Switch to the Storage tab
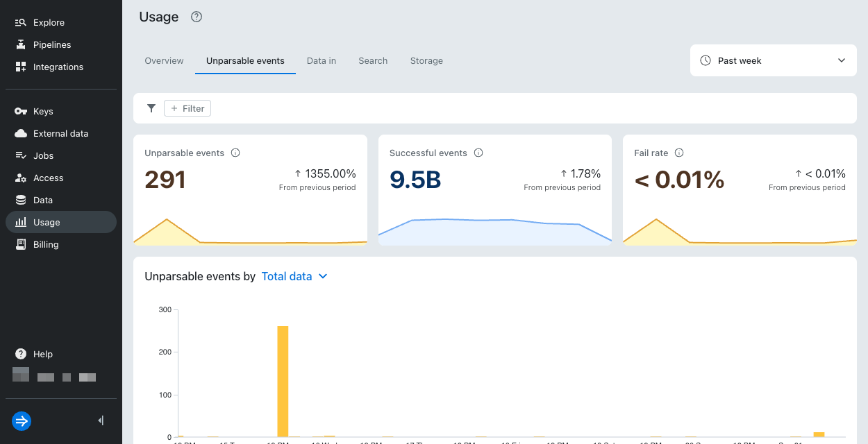The width and height of the screenshot is (868, 444). click(x=426, y=61)
